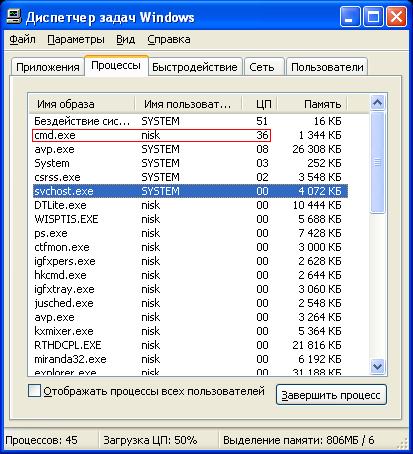Screen dimensions: 413x454
Task: Maximize the Task Manager window
Action: tap(373, 16)
